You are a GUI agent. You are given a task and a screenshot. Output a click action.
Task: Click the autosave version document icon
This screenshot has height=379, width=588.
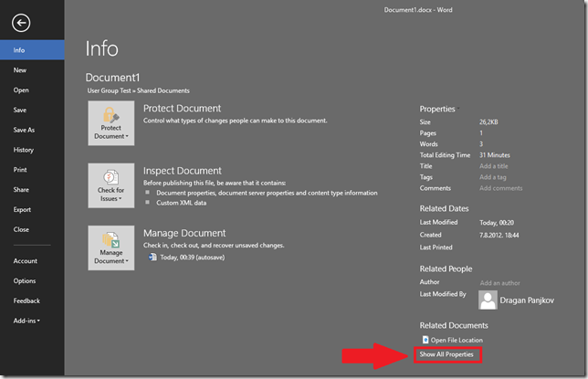tap(152, 257)
